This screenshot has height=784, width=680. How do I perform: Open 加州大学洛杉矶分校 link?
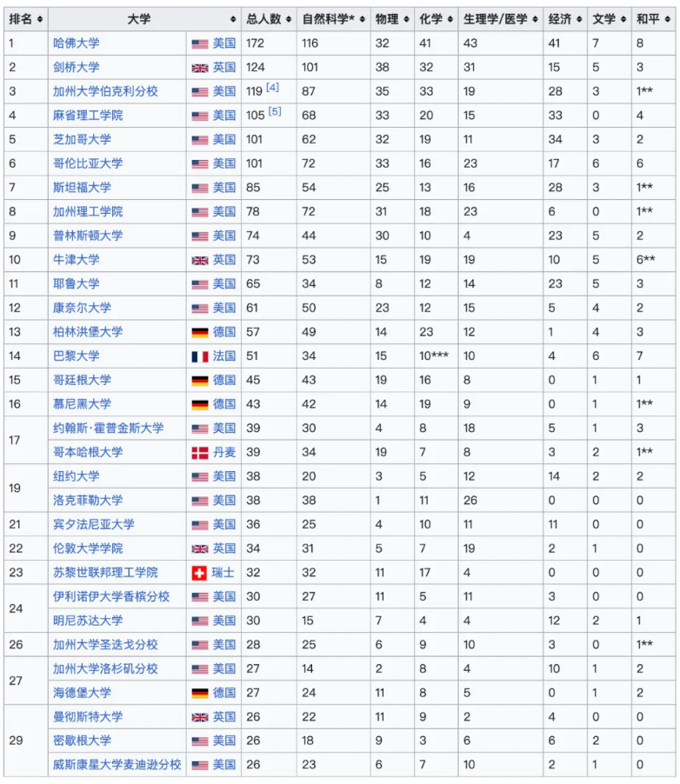click(105, 668)
